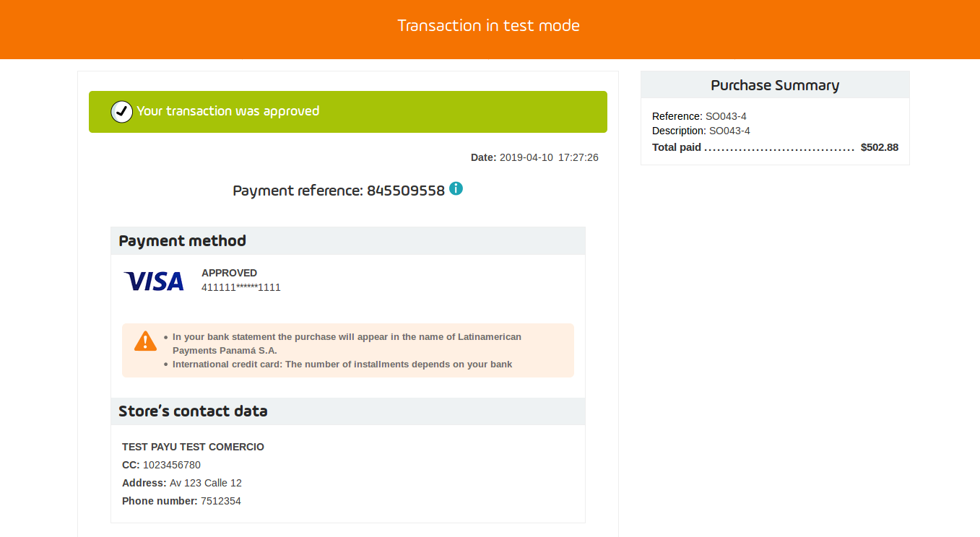Click the orange test mode banner

click(x=489, y=29)
